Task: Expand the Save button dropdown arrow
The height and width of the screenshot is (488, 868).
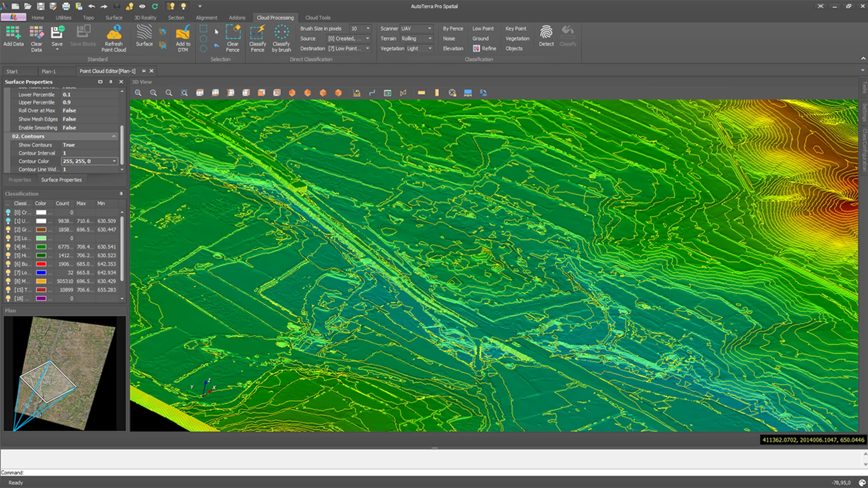Action: click(x=57, y=49)
